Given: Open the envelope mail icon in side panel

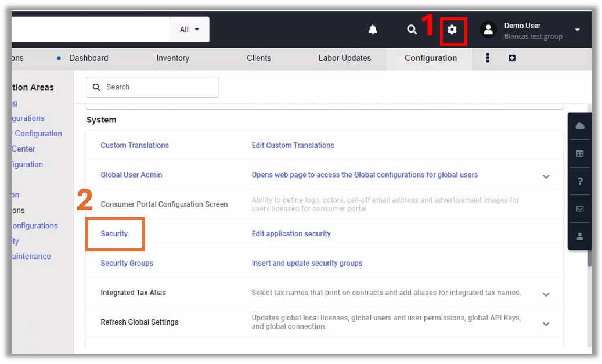Looking at the screenshot, I should pyautogui.click(x=579, y=209).
